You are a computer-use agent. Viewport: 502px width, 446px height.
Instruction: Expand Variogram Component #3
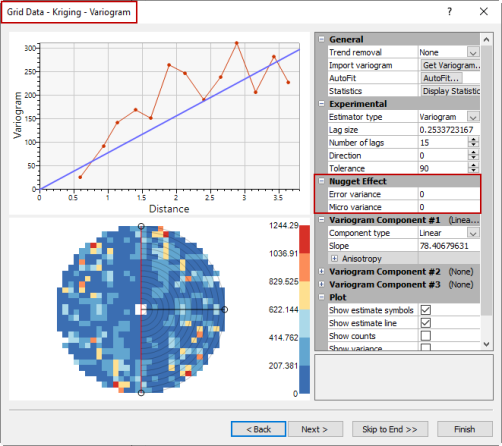pyautogui.click(x=321, y=284)
